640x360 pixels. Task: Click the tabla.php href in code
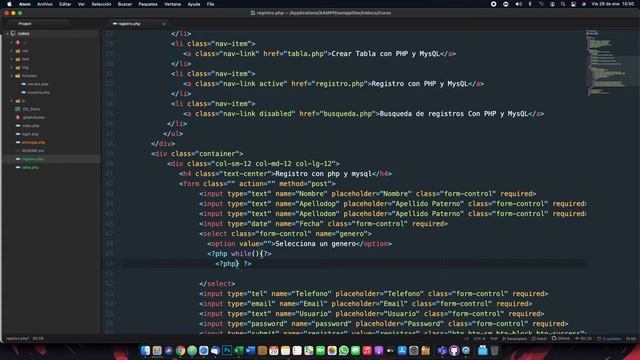point(306,54)
